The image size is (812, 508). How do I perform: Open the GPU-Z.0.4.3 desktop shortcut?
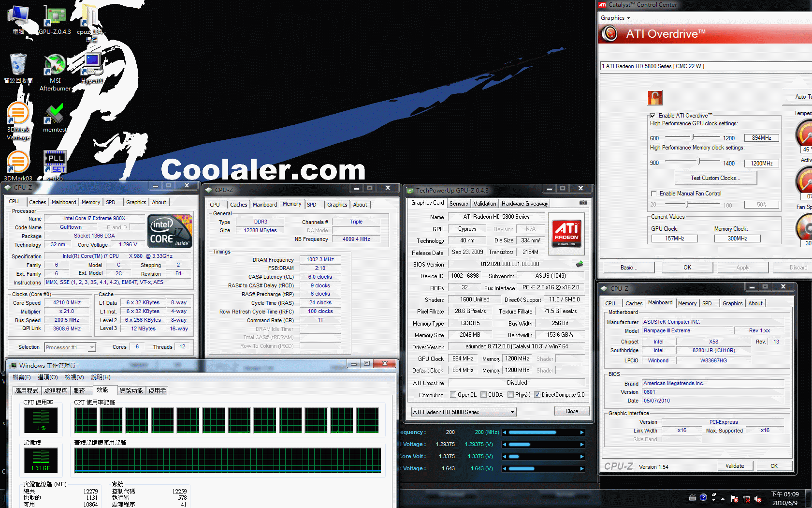pos(55,19)
